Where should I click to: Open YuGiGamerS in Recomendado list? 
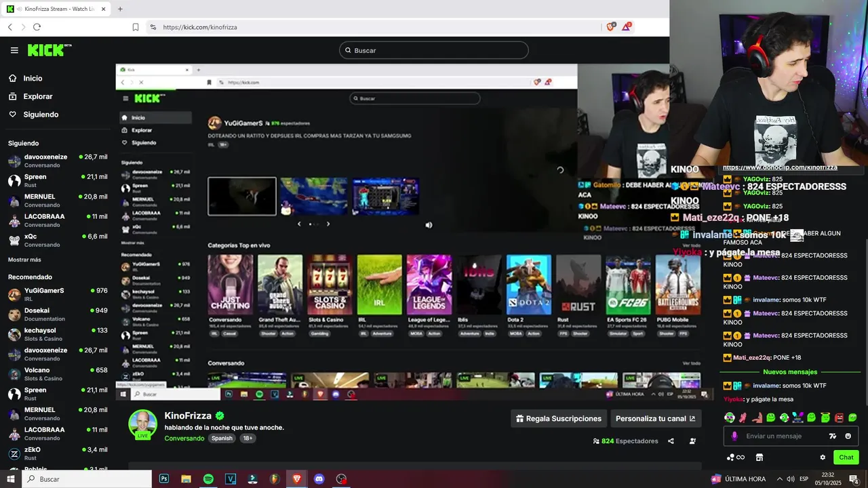tap(58, 294)
